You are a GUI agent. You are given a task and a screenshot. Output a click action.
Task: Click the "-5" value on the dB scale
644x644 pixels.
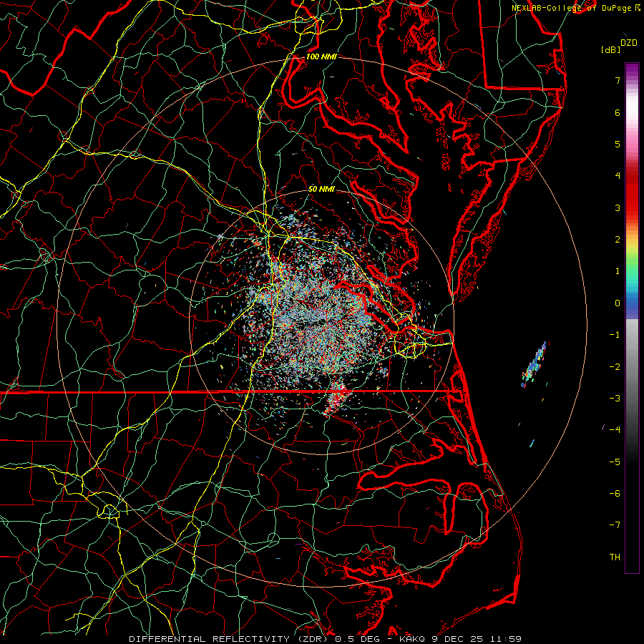pos(615,462)
